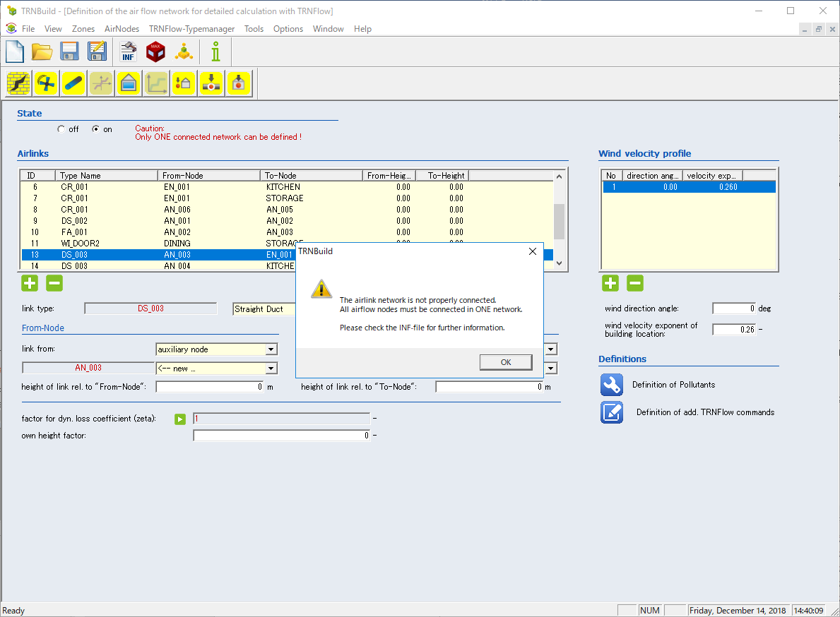Save the project with the floppy disk icon

(x=70, y=52)
